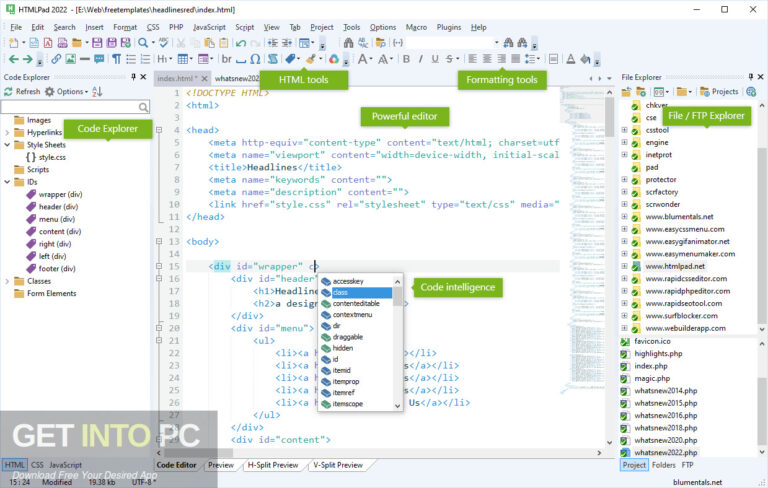Click the Find binoculars icon
The width and height of the screenshot is (768, 488).
coord(348,43)
